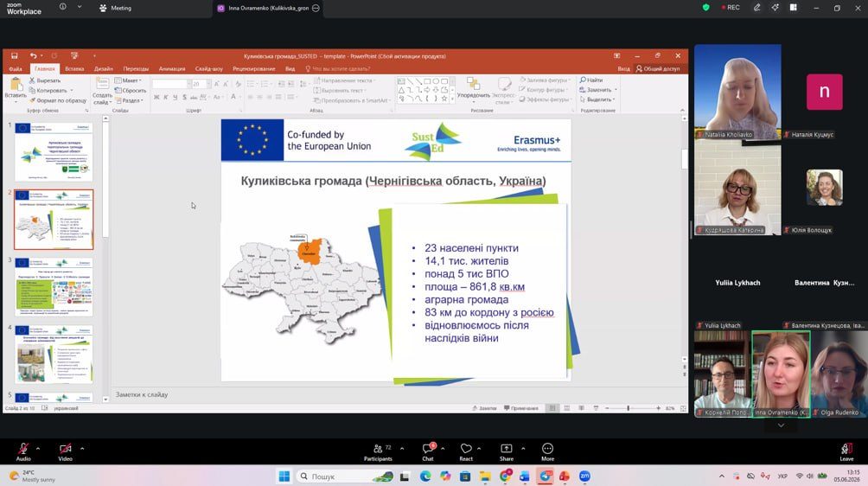Viewport: 868px width, 486px height.
Task: Open the Выделить select dropdown
Action: pyautogui.click(x=598, y=99)
